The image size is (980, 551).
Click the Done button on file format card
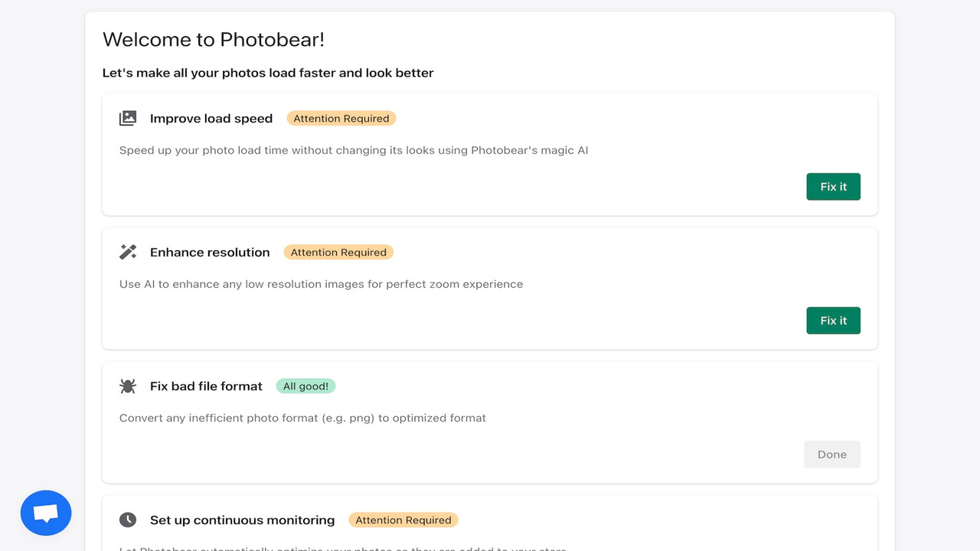(x=832, y=454)
